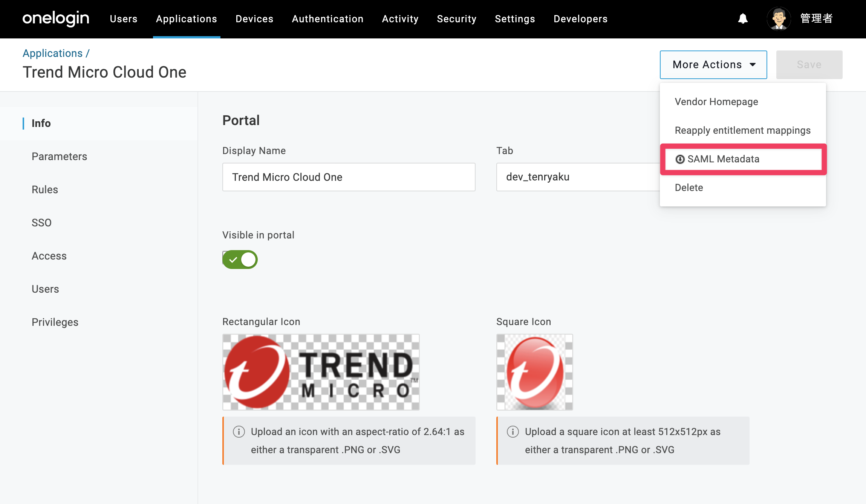Click the Save button
This screenshot has width=866, height=504.
[809, 65]
